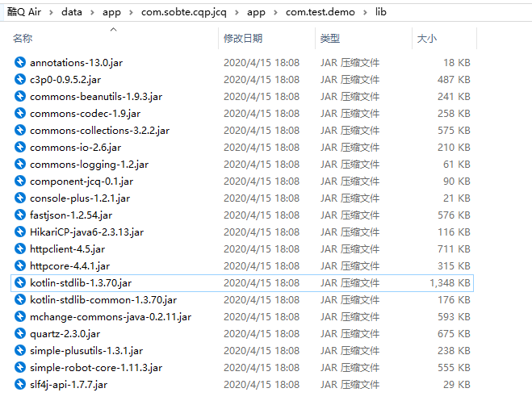Viewport: 532px width, 405px height.
Task: Expand the chevron after com.sobte.cqp.jcq breadcrumb
Action: (237, 13)
